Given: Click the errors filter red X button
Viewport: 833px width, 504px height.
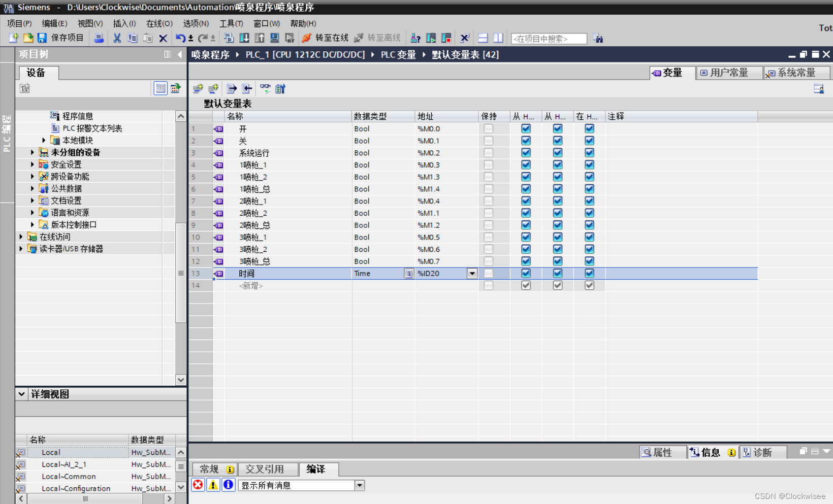Looking at the screenshot, I should (198, 485).
